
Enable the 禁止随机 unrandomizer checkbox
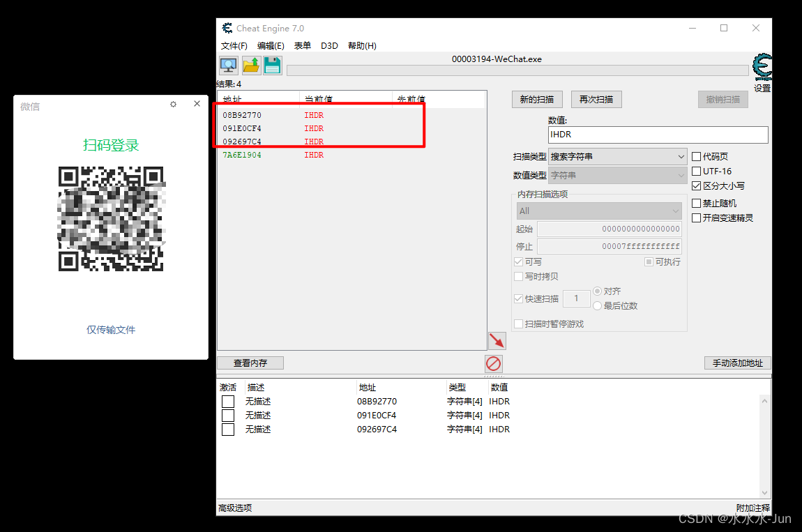pyautogui.click(x=697, y=204)
